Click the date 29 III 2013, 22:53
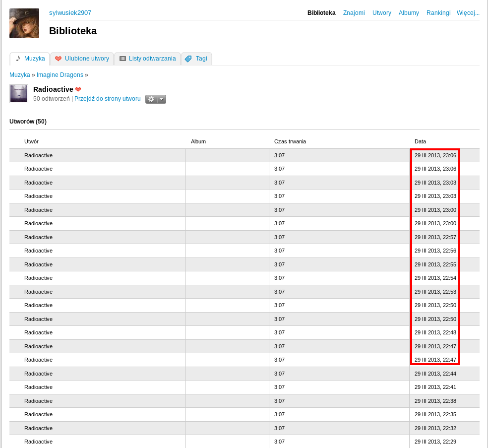488x448 pixels. [435, 292]
